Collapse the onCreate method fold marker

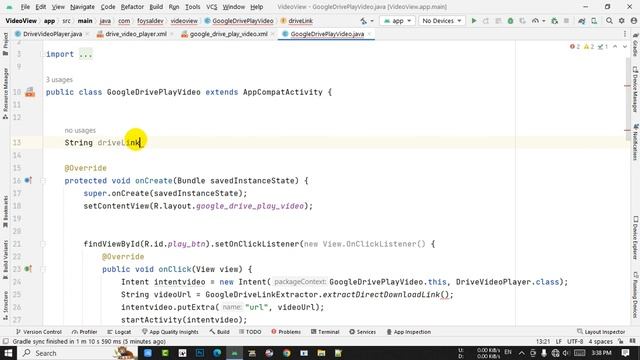43,180
